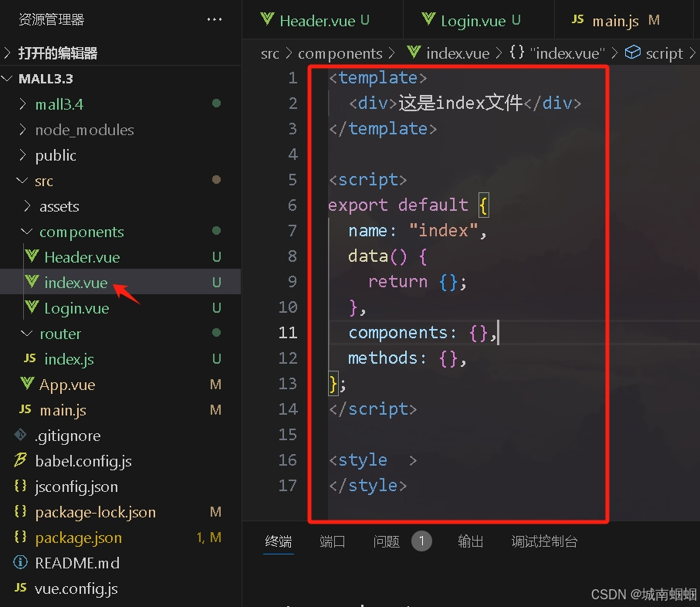Open jsconfig.json file
The height and width of the screenshot is (607, 700).
click(x=120, y=486)
